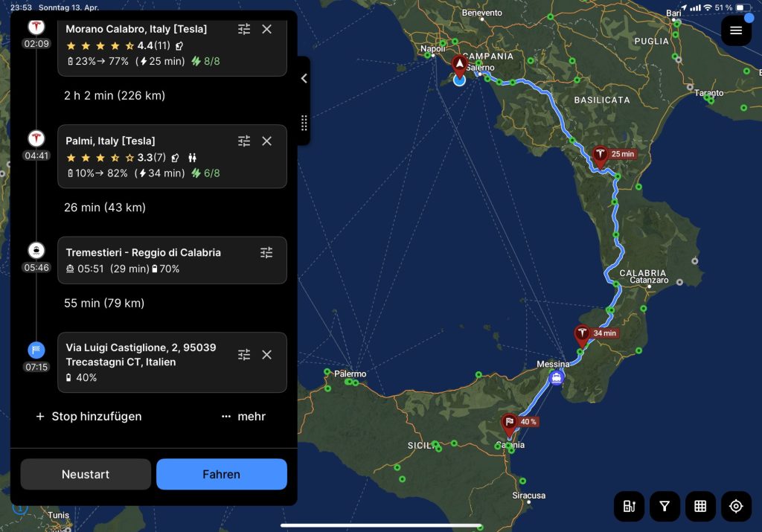Tap the Catanzaro city label on map
This screenshot has height=532, width=762.
pyautogui.click(x=649, y=280)
